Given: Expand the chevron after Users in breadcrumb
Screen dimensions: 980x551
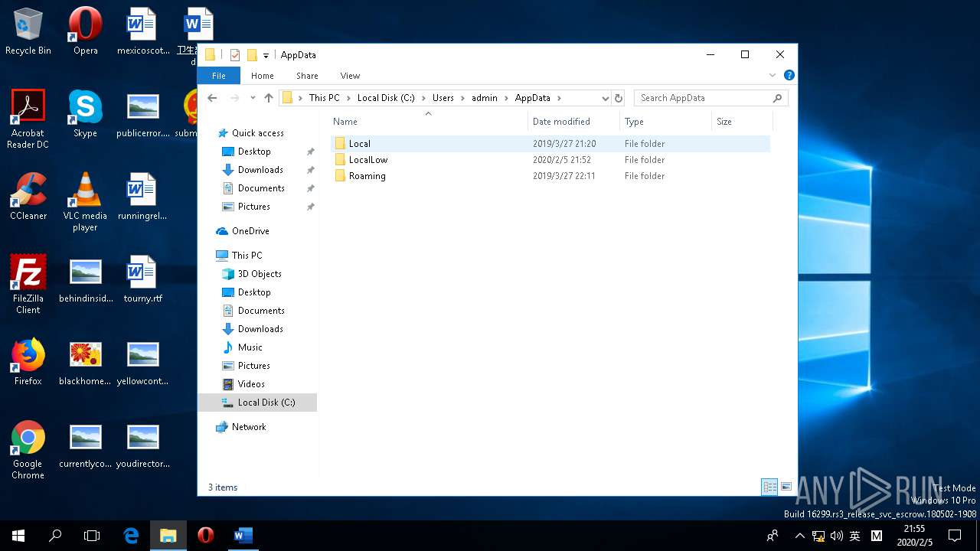Looking at the screenshot, I should point(462,98).
